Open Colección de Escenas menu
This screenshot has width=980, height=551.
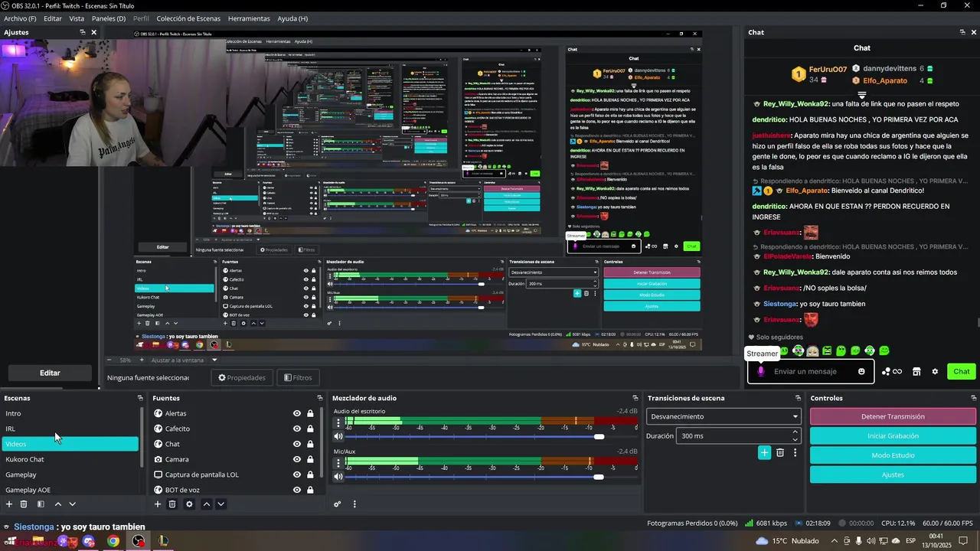tap(188, 18)
